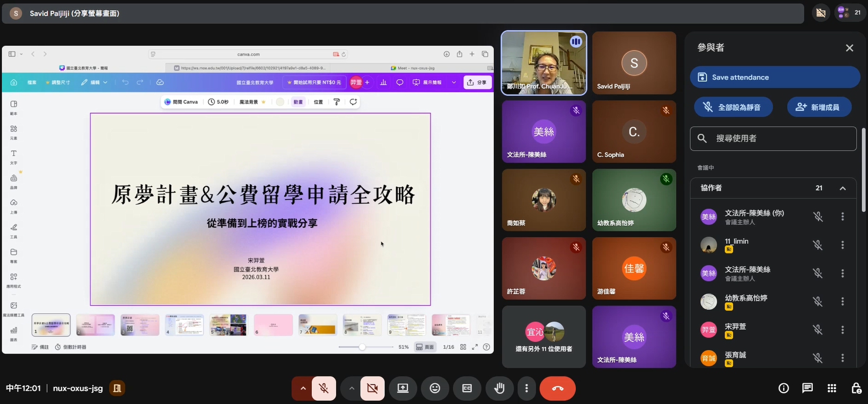Screen dimensions: 868x404
Task: Click the 搜尋使用者 search field
Action: pos(773,139)
